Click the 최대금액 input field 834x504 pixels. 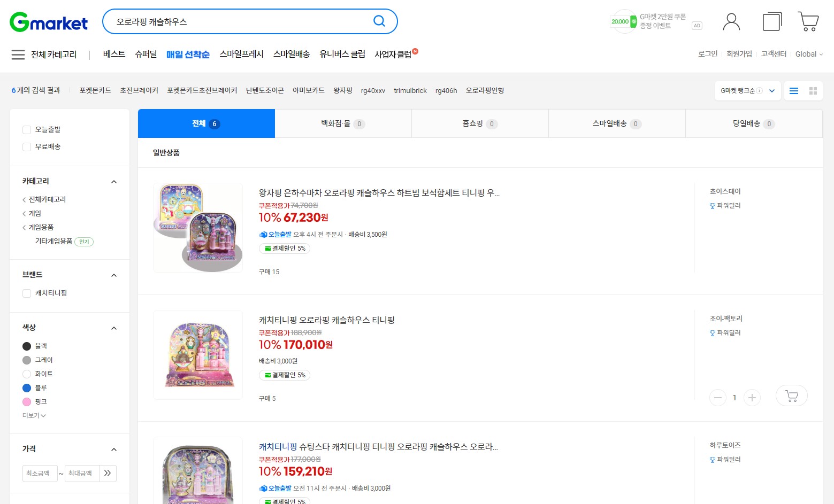point(82,473)
